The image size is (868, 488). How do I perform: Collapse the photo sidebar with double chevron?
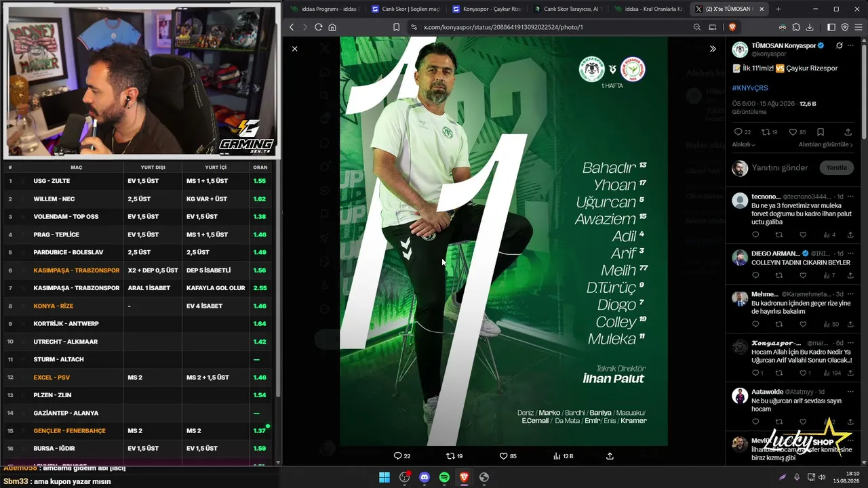coord(713,49)
